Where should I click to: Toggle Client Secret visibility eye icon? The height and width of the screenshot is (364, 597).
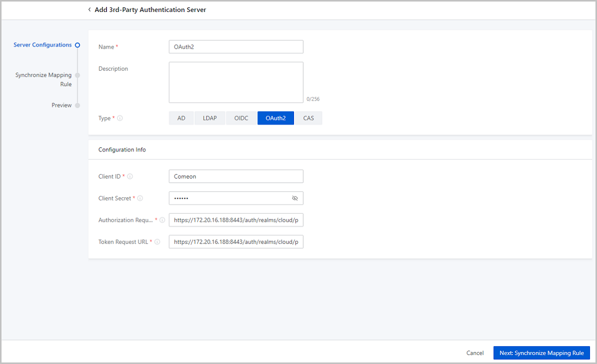[x=295, y=198]
